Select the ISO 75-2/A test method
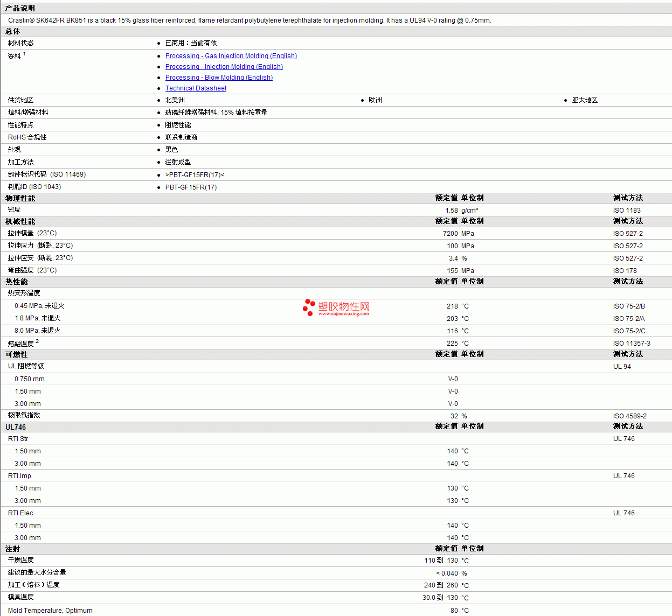 tap(629, 319)
